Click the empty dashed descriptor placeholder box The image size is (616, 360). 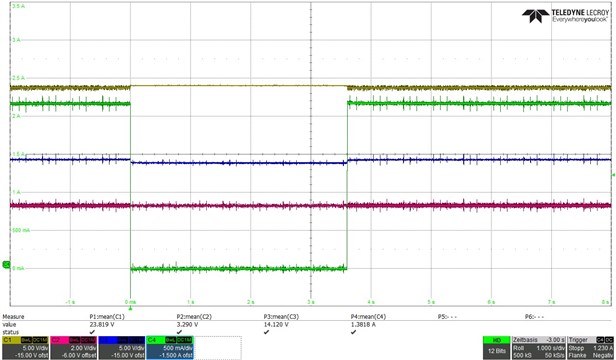pos(218,347)
